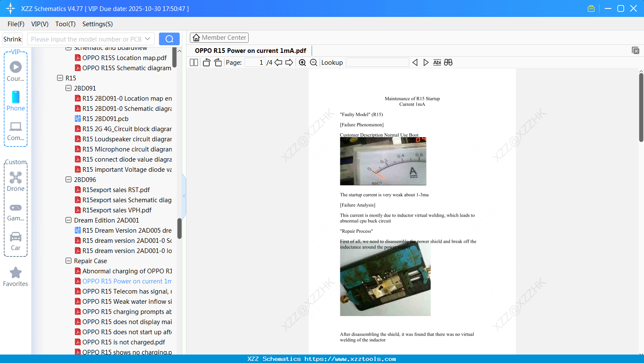Jump to the next lookup result
This screenshot has width=644, height=363.
[x=426, y=63]
